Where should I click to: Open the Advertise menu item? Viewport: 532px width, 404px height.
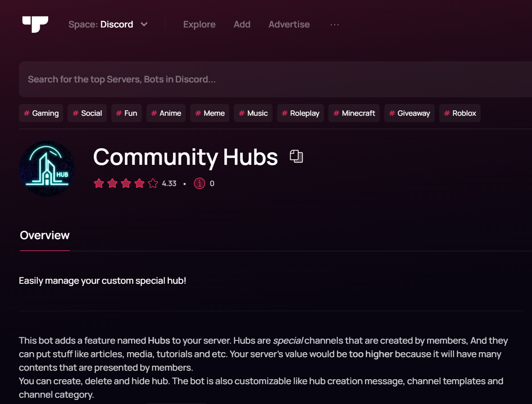pos(289,24)
